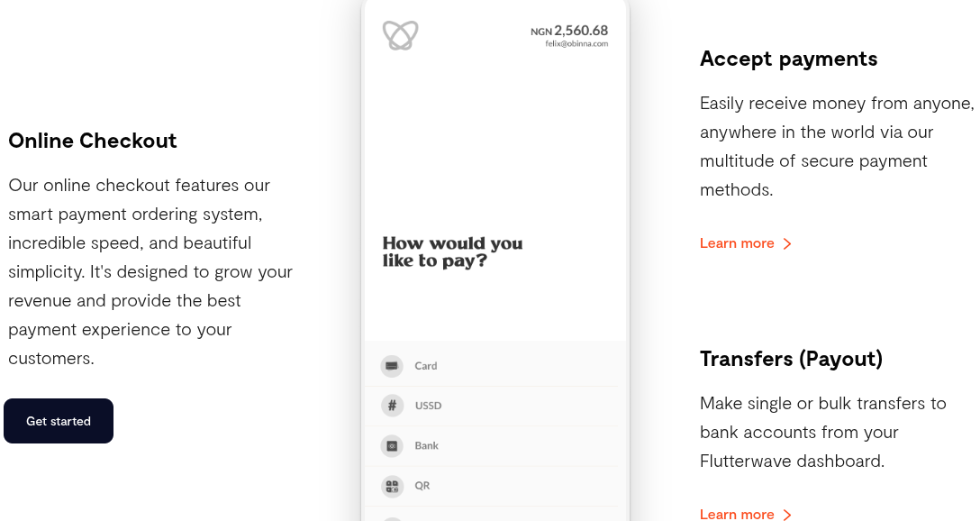The height and width of the screenshot is (521, 980).
Task: Click the Transfers (Payout) heading
Action: [x=791, y=359]
